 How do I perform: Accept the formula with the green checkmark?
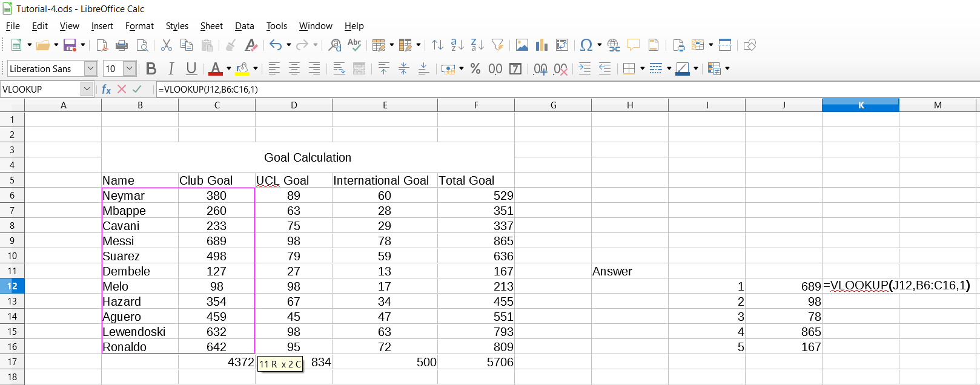137,89
